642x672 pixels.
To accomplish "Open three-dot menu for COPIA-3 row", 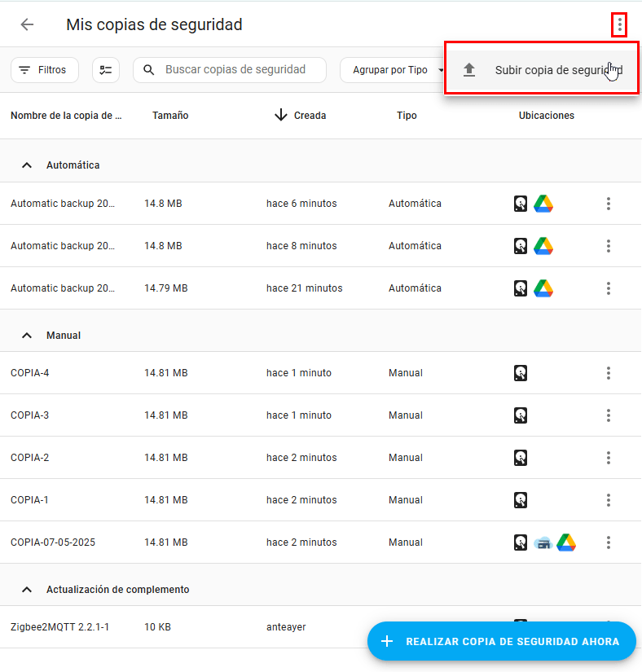I will [608, 415].
